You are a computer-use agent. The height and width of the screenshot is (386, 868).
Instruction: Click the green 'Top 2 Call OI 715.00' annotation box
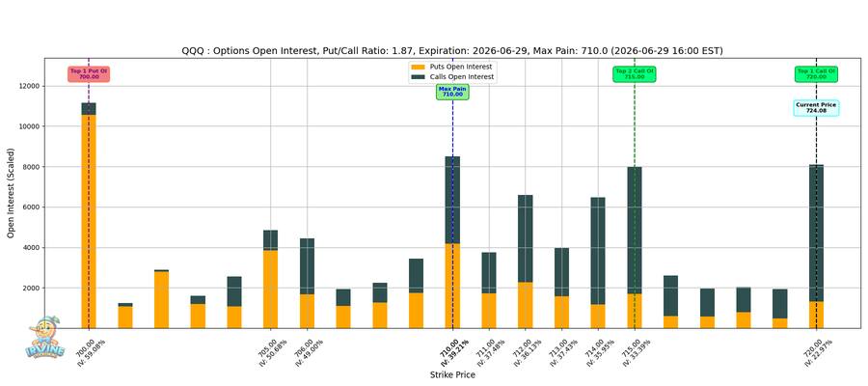[635, 74]
